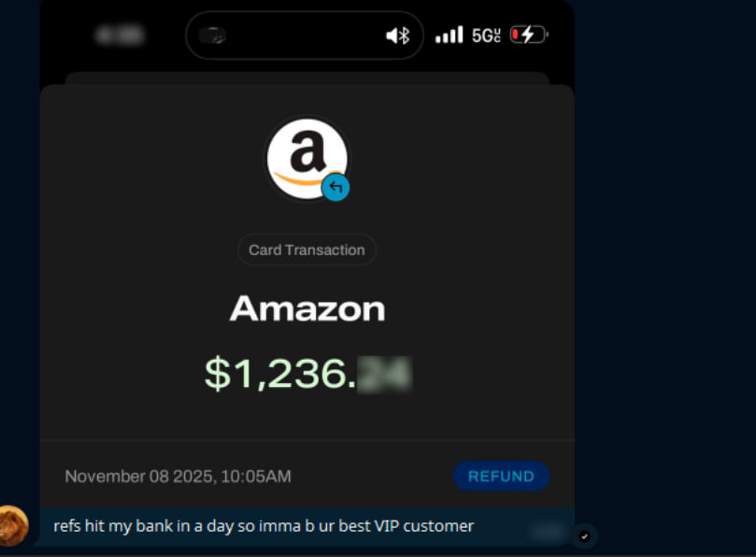Viewport: 756px width, 557px height.
Task: Click the November 08 2025 timestamp
Action: 178,477
